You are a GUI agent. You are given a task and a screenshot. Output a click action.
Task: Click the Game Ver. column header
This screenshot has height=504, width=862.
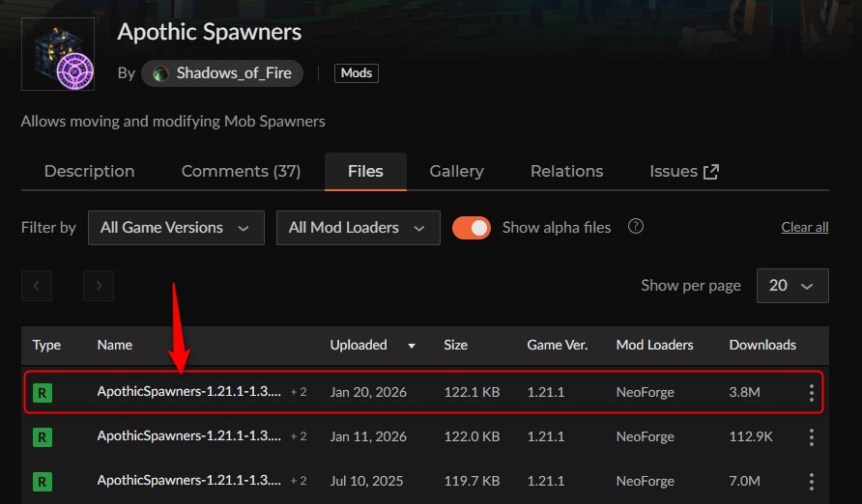(x=558, y=345)
